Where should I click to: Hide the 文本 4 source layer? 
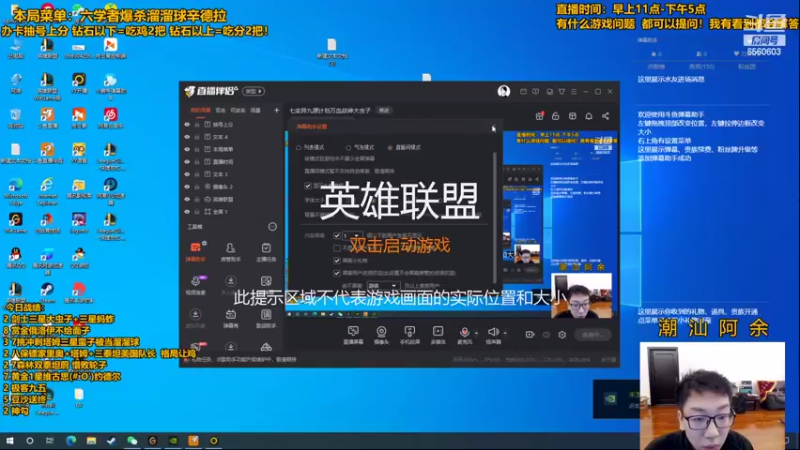(x=187, y=137)
